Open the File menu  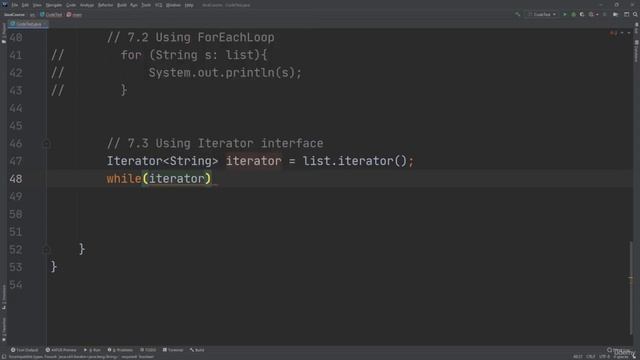pos(15,5)
